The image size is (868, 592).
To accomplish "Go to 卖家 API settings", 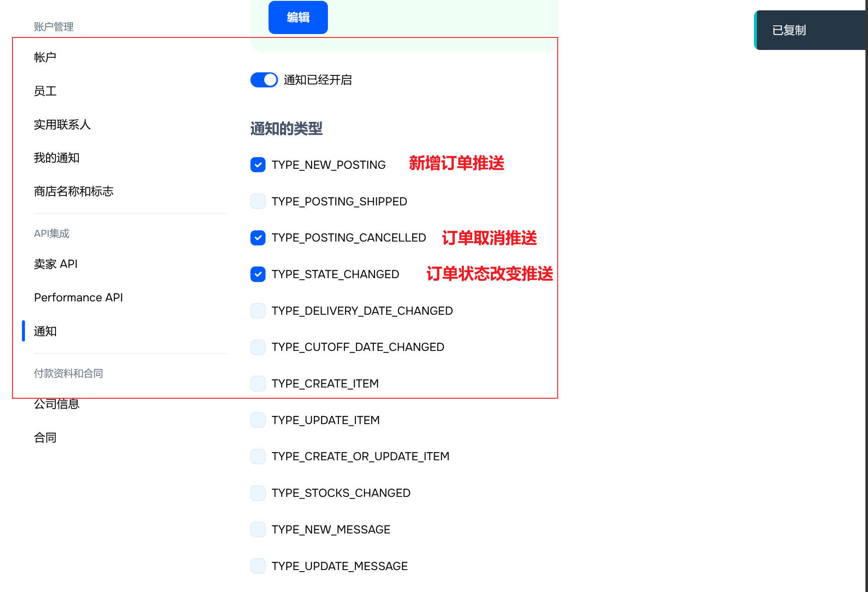I will [x=55, y=263].
